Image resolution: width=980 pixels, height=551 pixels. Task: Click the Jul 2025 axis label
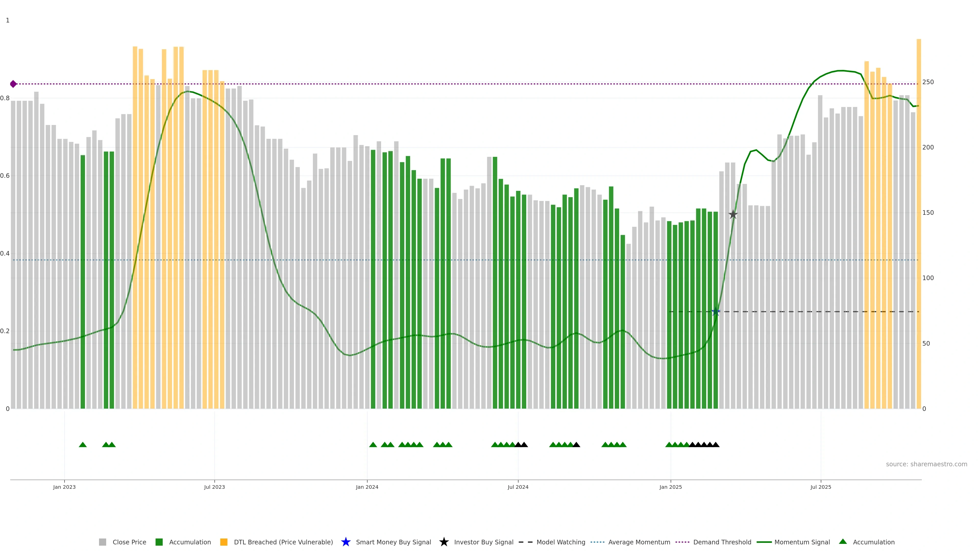tap(820, 487)
